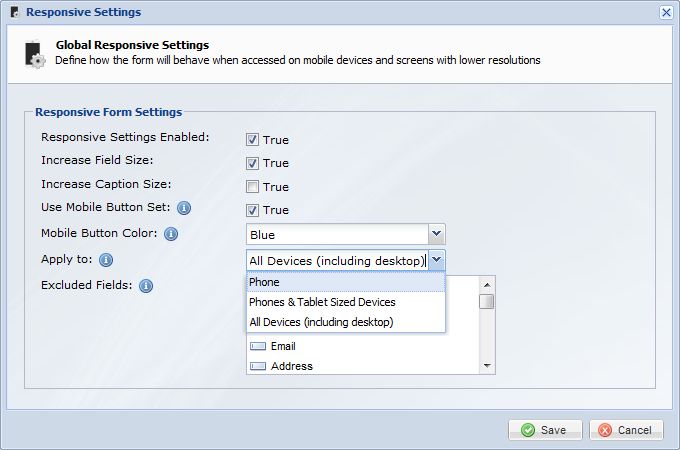Click info icon next to Use Mobile Button Set

(184, 208)
